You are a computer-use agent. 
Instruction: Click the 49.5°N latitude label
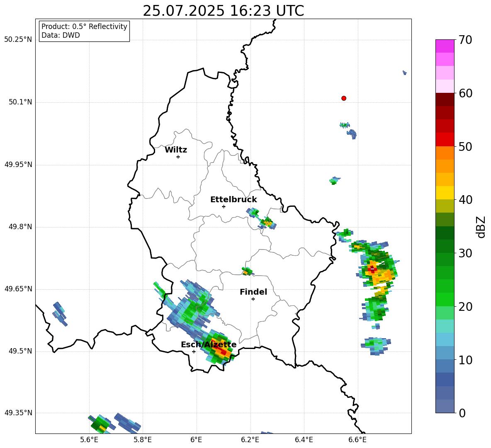click(x=21, y=351)
